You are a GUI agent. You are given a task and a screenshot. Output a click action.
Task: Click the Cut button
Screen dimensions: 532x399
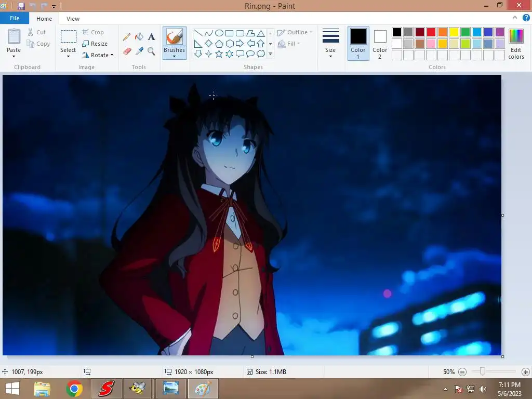tap(37, 32)
